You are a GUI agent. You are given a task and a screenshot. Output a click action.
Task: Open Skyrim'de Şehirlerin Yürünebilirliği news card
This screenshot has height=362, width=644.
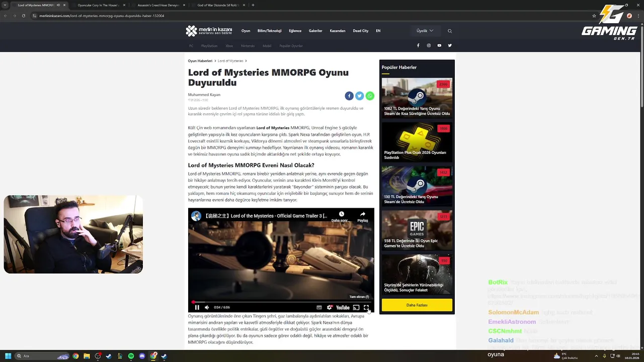tap(417, 275)
